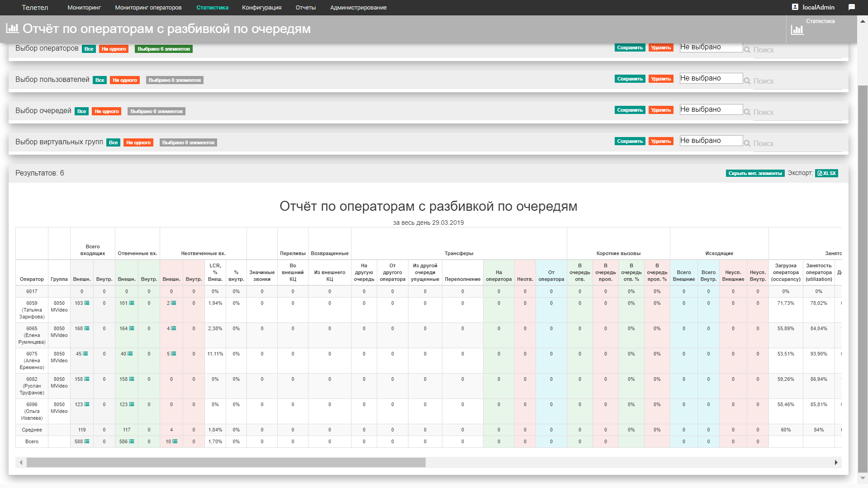Image resolution: width=868 pixels, height=488 pixels.
Task: Open 'Не выбрано' dropdown in Выбор виртуальных групп row
Action: (711, 141)
